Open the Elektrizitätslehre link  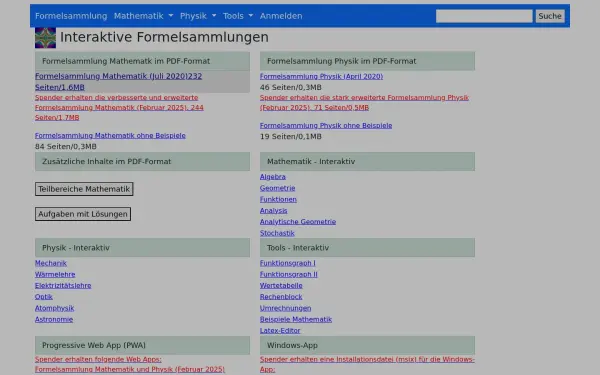(63, 285)
